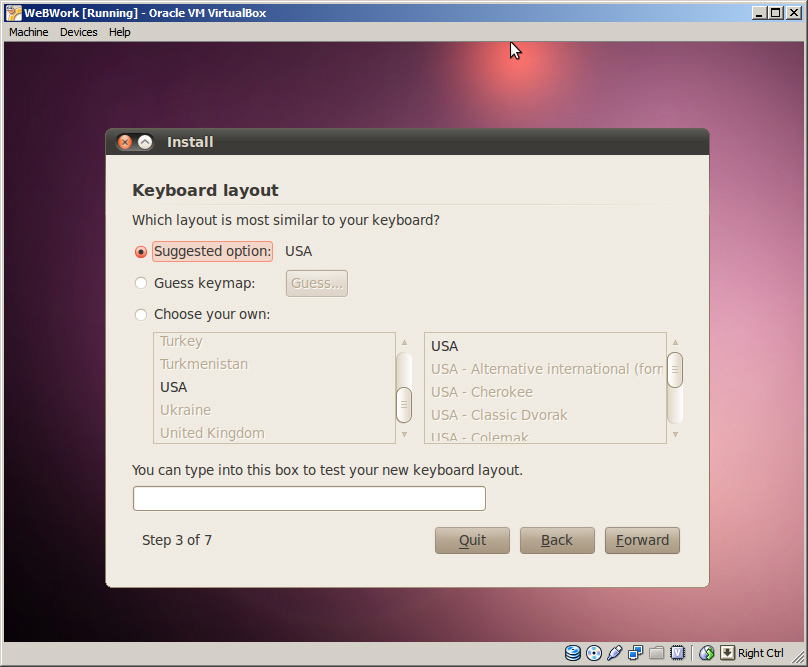Click the Quit button

coord(472,540)
